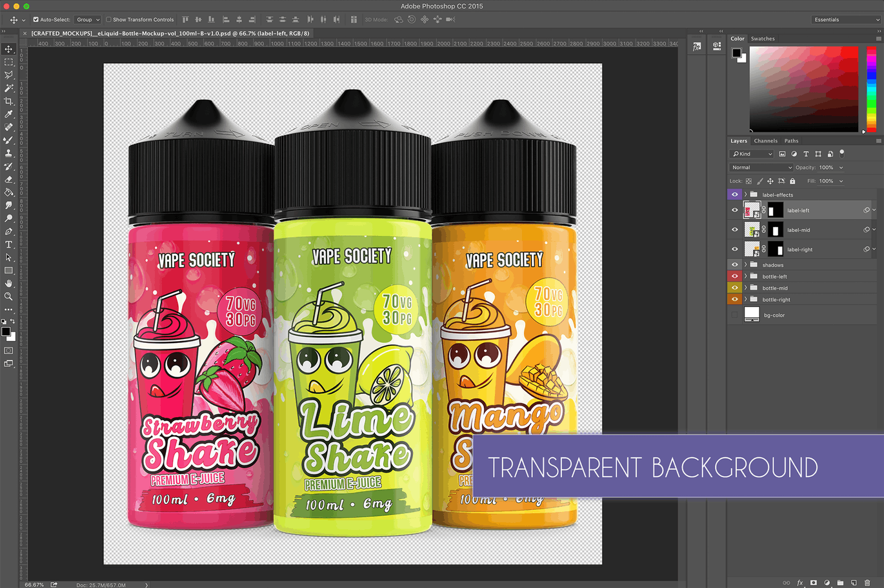Image resolution: width=884 pixels, height=588 pixels.
Task: Select the Crop tool in the toolbar
Action: pos(8,101)
